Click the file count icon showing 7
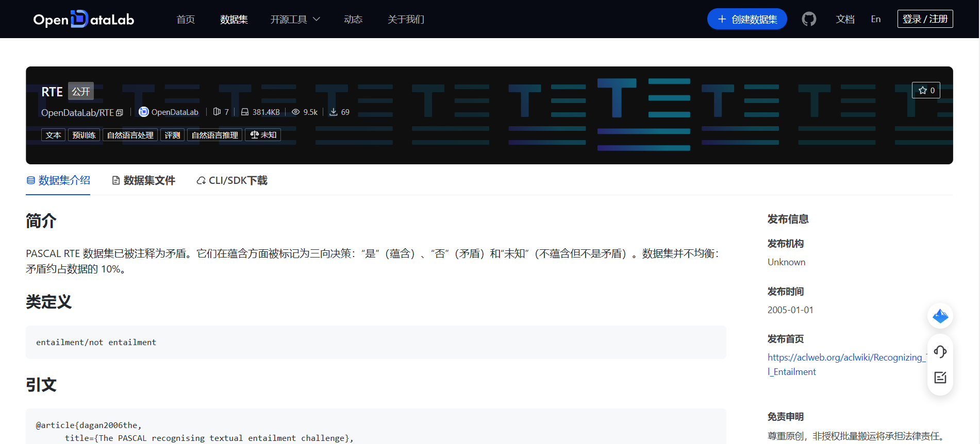 point(217,112)
